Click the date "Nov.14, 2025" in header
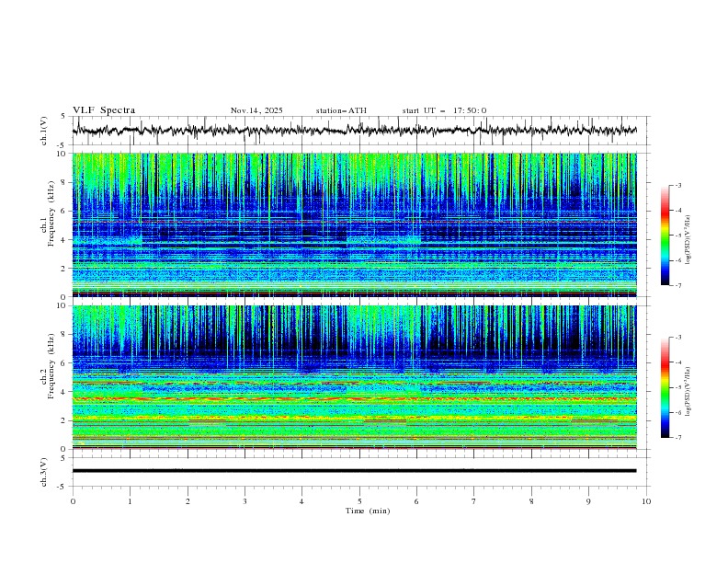Image resolution: width=728 pixels, height=563 pixels. click(x=256, y=110)
